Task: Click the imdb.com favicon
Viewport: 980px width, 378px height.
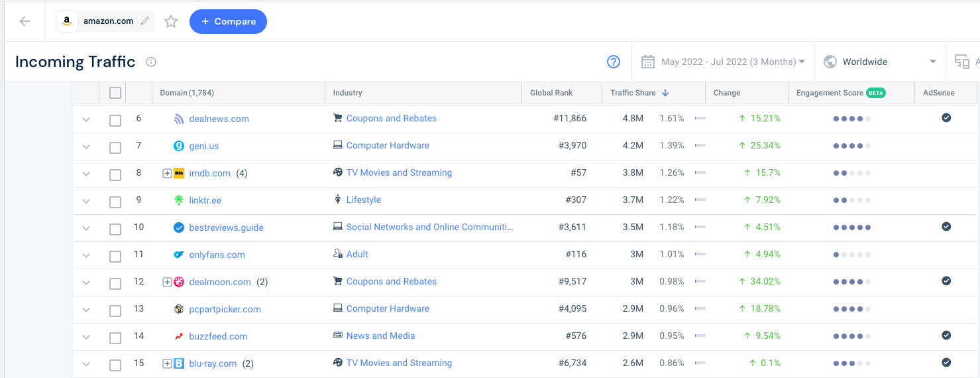Action: pos(178,173)
